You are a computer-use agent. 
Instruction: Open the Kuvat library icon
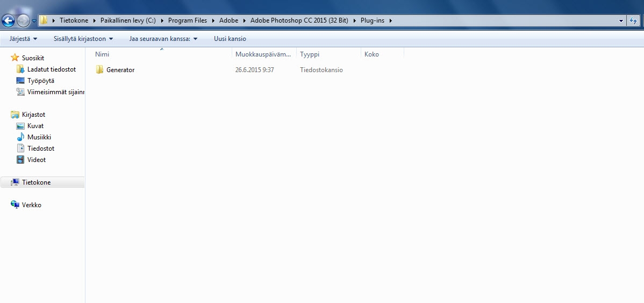pyautogui.click(x=20, y=126)
